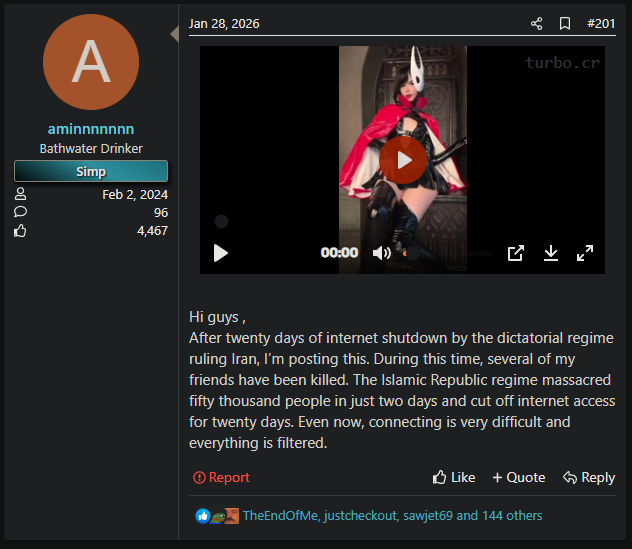Click the Simp user badge

point(91,171)
